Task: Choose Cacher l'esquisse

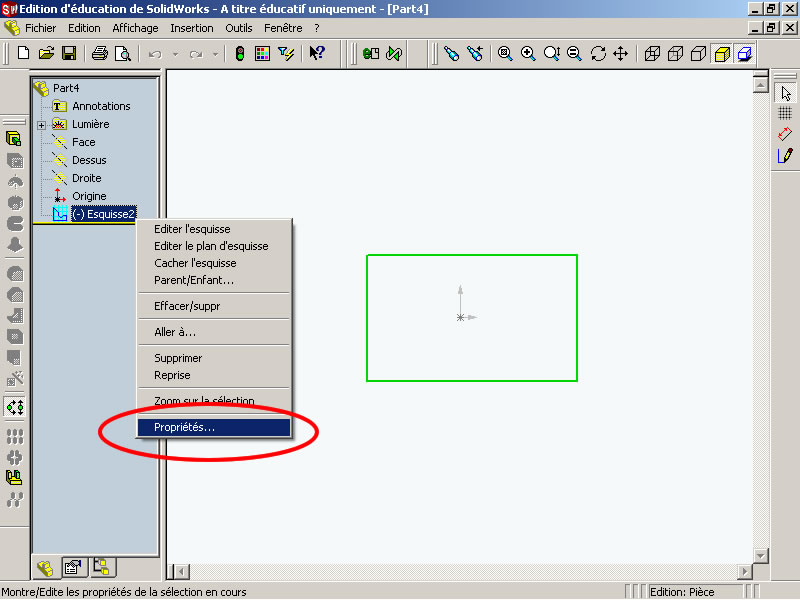Action: 214,263
